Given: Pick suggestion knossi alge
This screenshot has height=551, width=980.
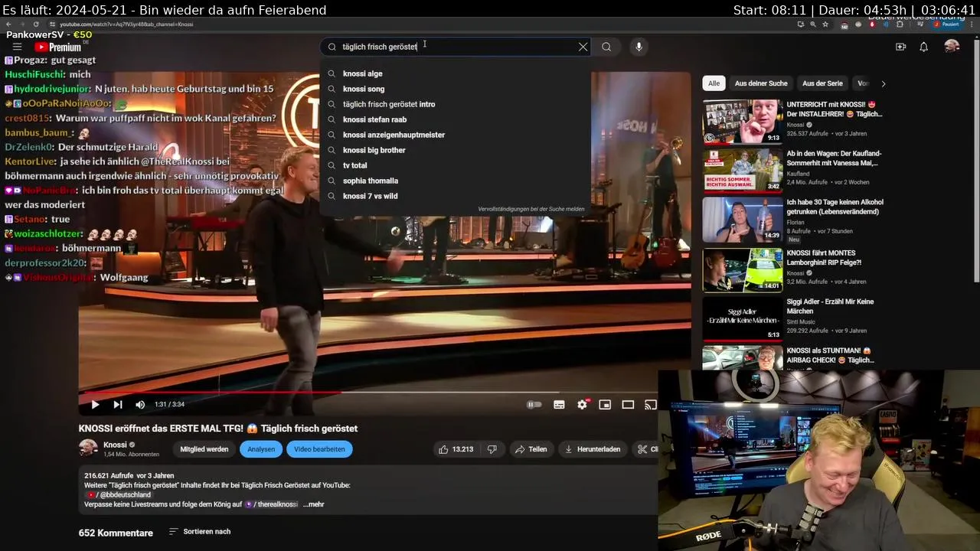Looking at the screenshot, I should click(456, 73).
